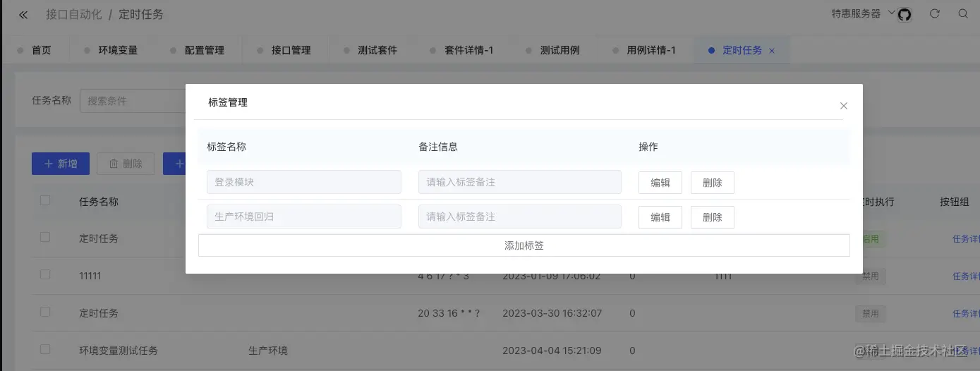Click the 标签名称 column header in dialog

(x=226, y=147)
